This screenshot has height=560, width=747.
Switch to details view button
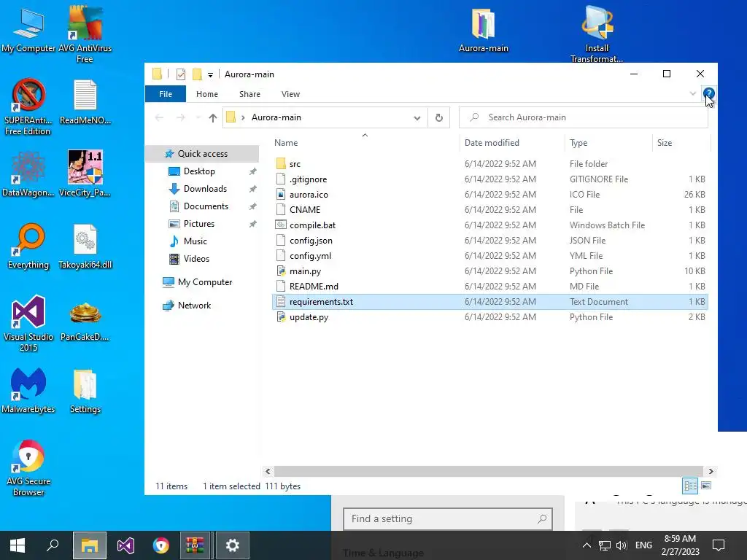[690, 486]
